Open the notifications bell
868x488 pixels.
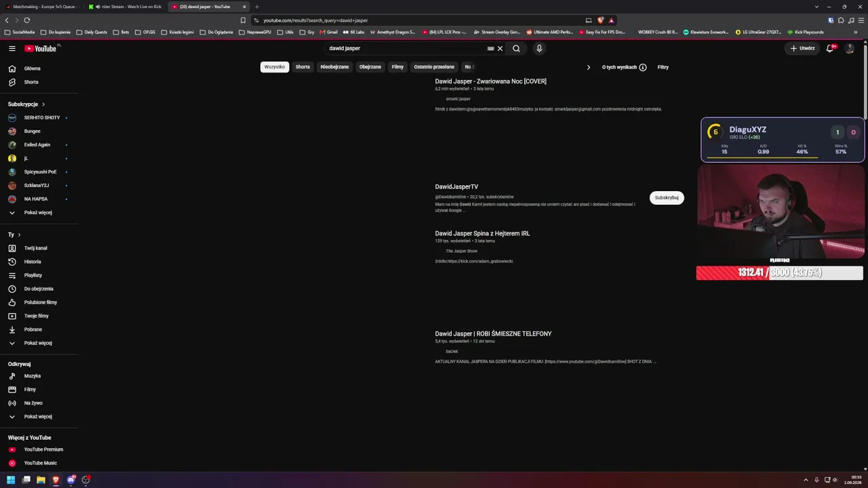point(830,49)
